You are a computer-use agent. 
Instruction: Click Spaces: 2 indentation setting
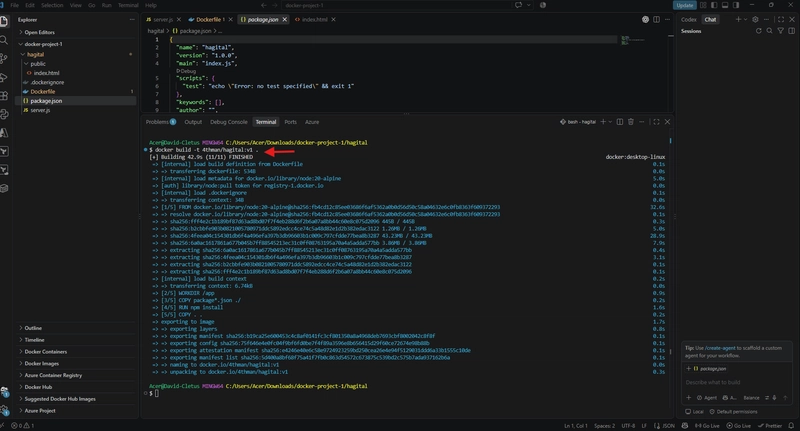604,425
